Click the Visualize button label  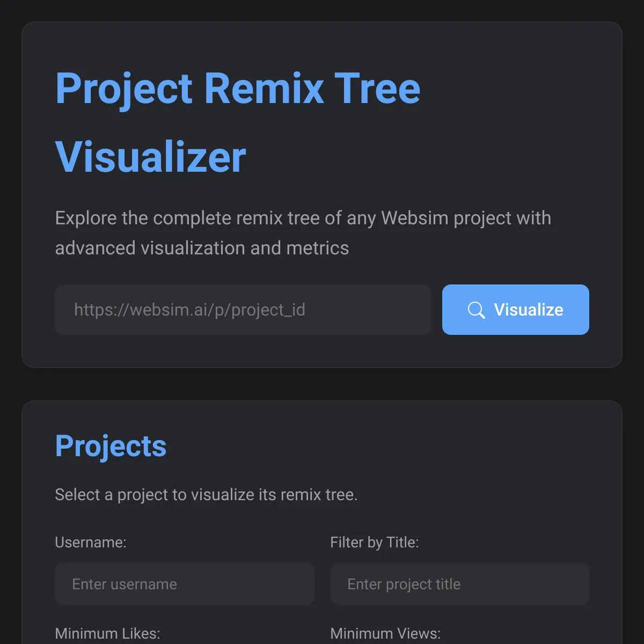pyautogui.click(x=529, y=310)
